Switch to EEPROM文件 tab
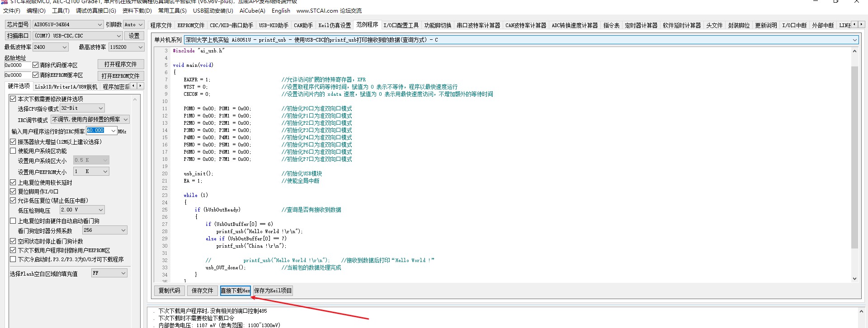 click(x=191, y=25)
